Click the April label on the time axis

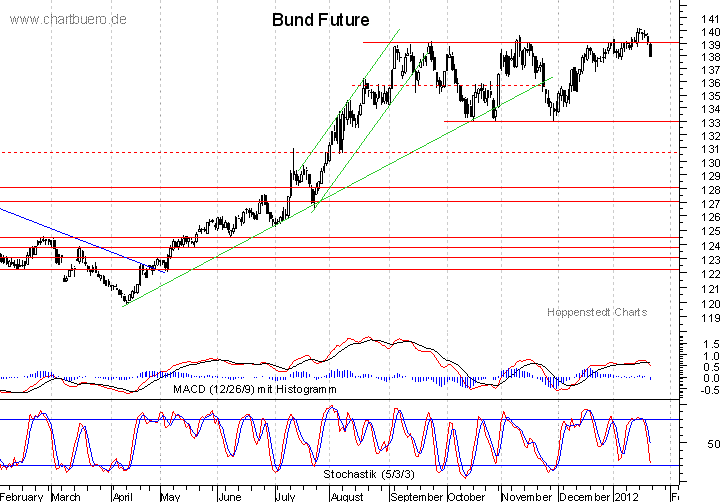pyautogui.click(x=123, y=496)
